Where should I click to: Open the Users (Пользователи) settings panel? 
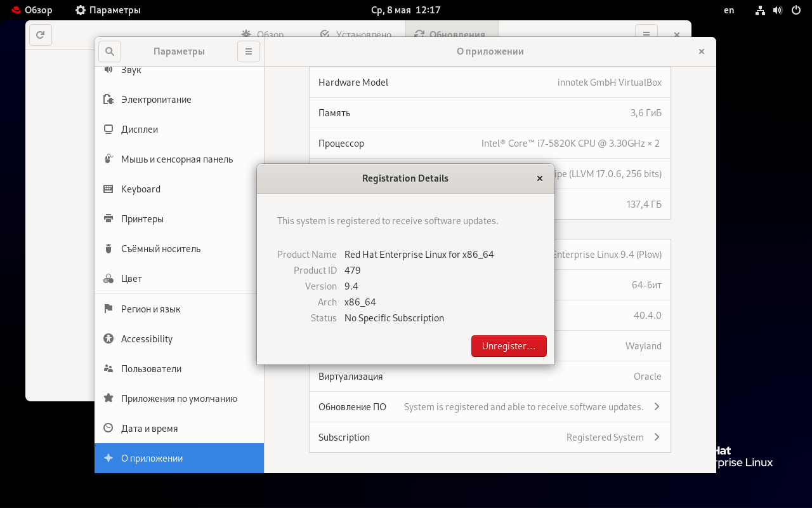click(x=151, y=369)
